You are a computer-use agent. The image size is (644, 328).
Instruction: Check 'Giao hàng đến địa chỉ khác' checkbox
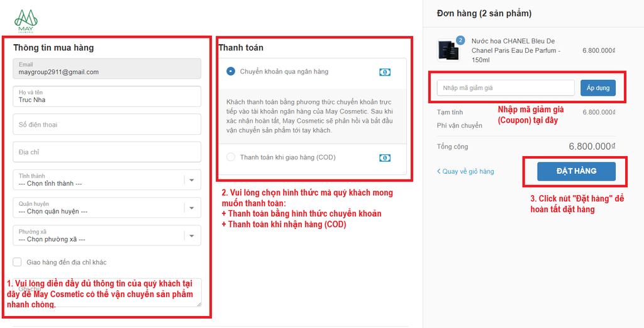(x=17, y=262)
